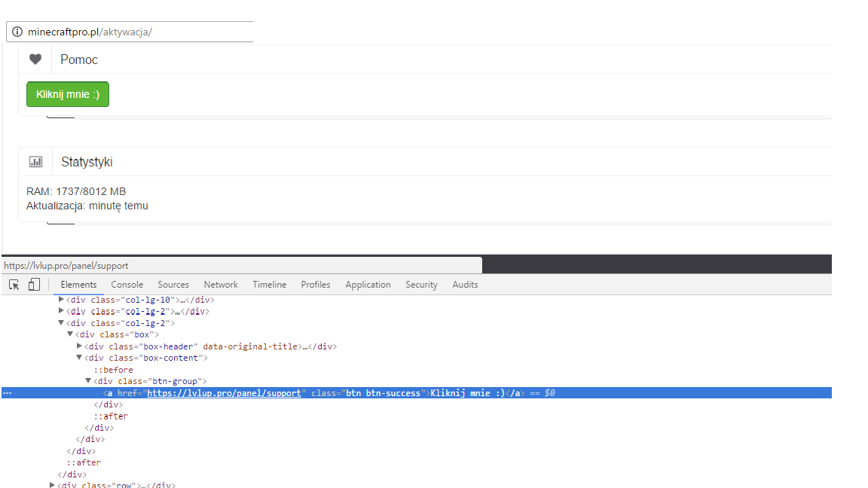Click the three-dot gutter on selected line
Viewport: 868px width, 488px height.
(7, 393)
